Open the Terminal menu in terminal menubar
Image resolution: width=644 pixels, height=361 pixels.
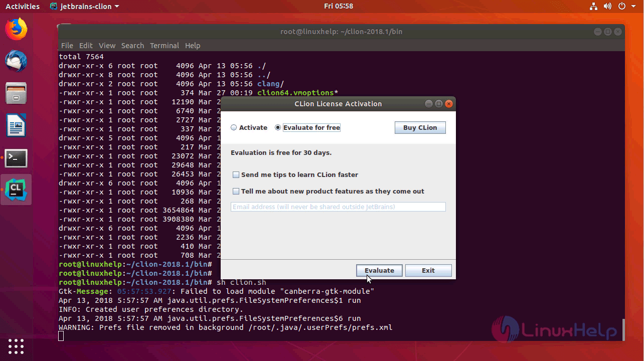pyautogui.click(x=165, y=46)
